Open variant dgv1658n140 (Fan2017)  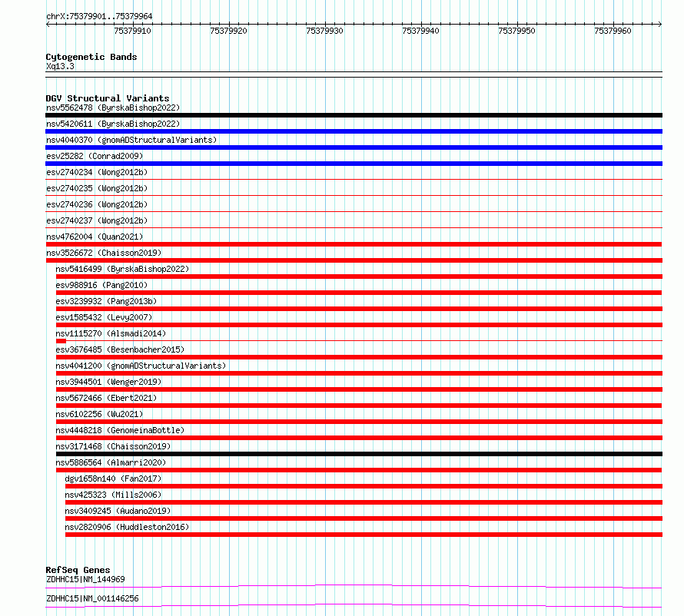[113, 479]
